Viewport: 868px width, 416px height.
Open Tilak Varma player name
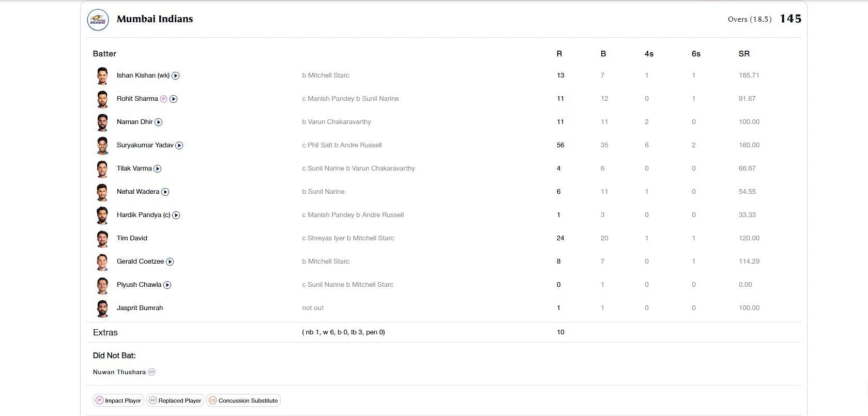[x=134, y=168]
